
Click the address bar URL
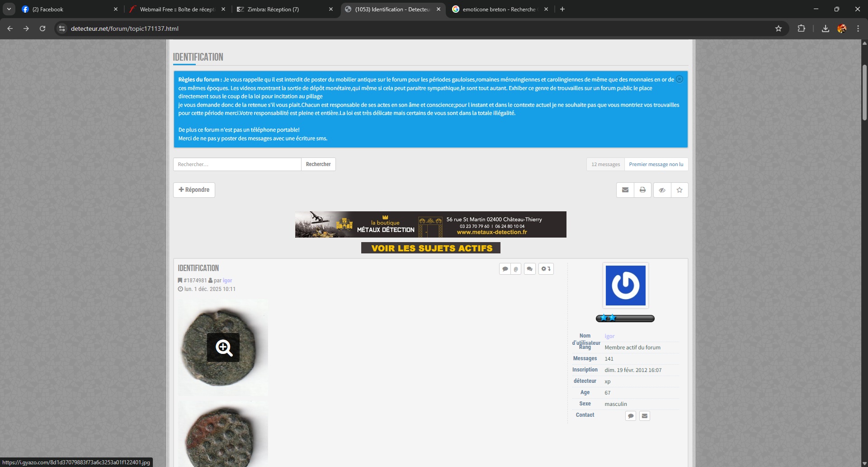pos(125,29)
